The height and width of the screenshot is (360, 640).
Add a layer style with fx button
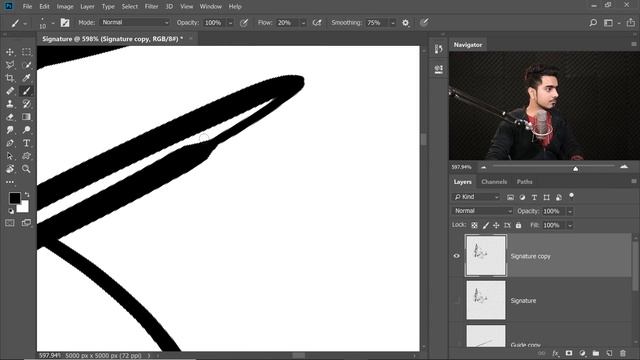(556, 353)
